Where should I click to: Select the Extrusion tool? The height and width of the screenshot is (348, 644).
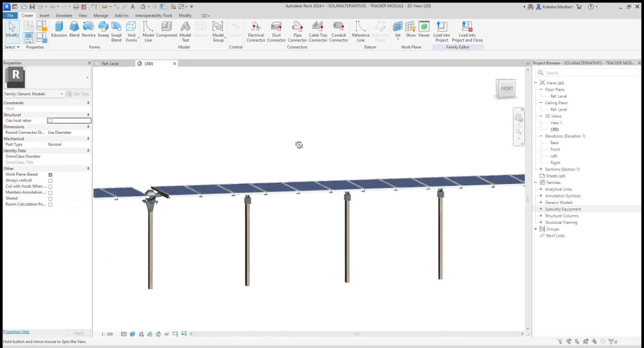click(x=59, y=30)
